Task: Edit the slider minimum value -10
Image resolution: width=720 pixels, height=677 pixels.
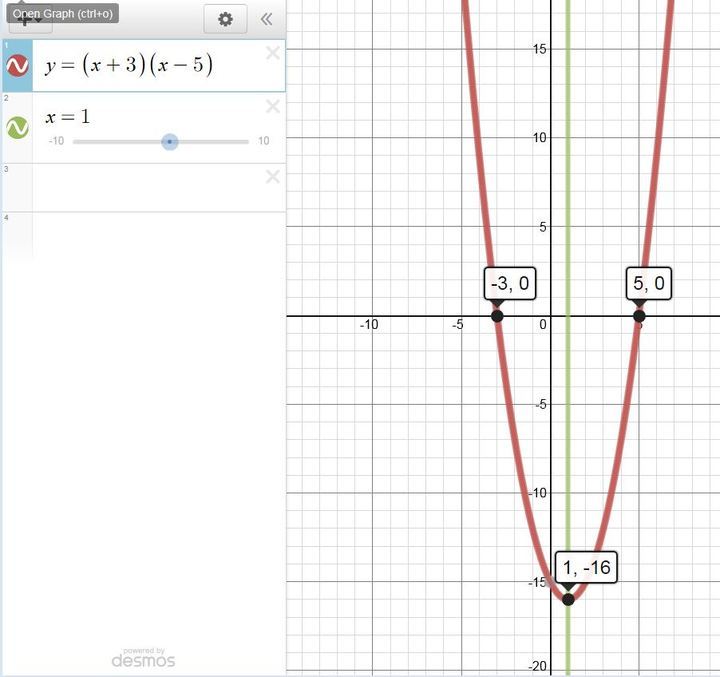Action: pyautogui.click(x=56, y=142)
